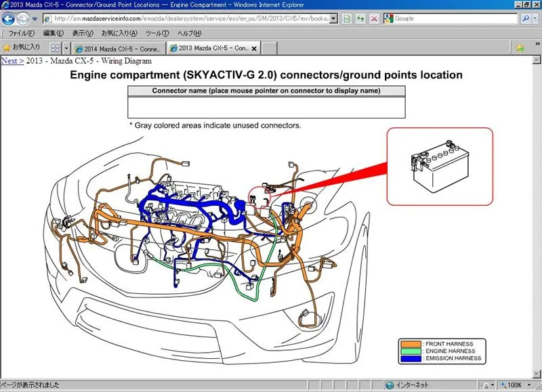Click the magnifier search button
The image size is (542, 392).
(x=526, y=19)
